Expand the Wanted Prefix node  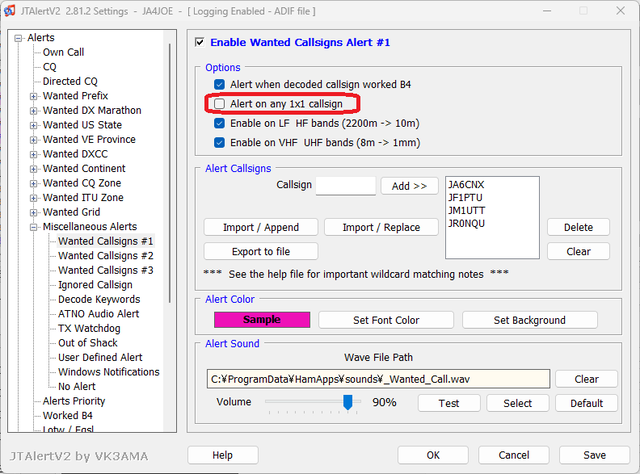(x=33, y=96)
